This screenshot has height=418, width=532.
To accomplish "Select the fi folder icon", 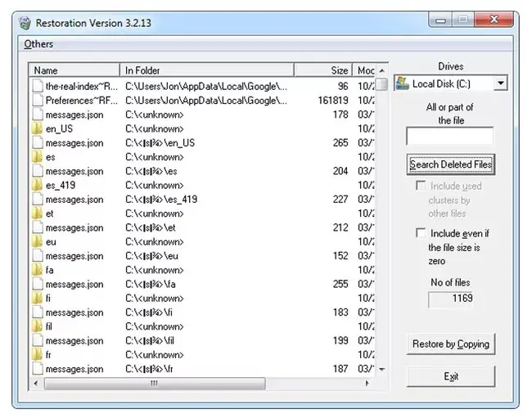I will pos(37,299).
